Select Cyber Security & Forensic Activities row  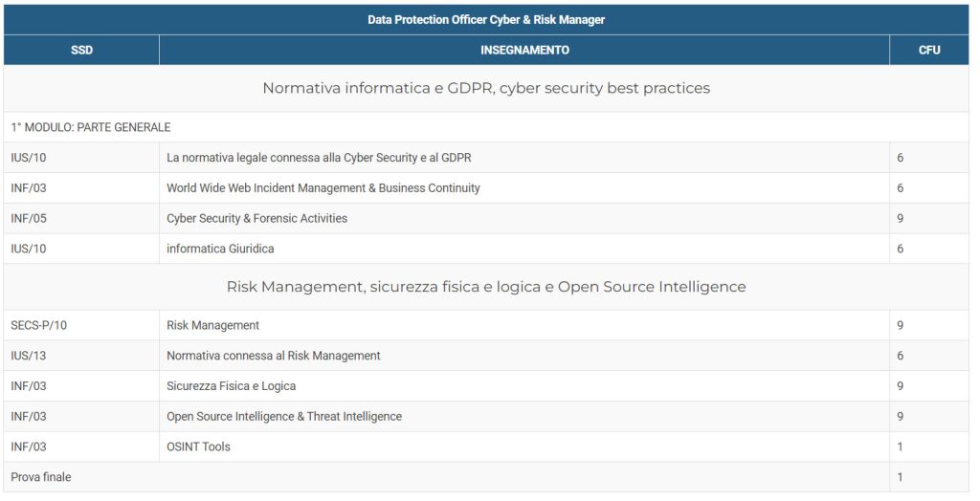pos(256,219)
